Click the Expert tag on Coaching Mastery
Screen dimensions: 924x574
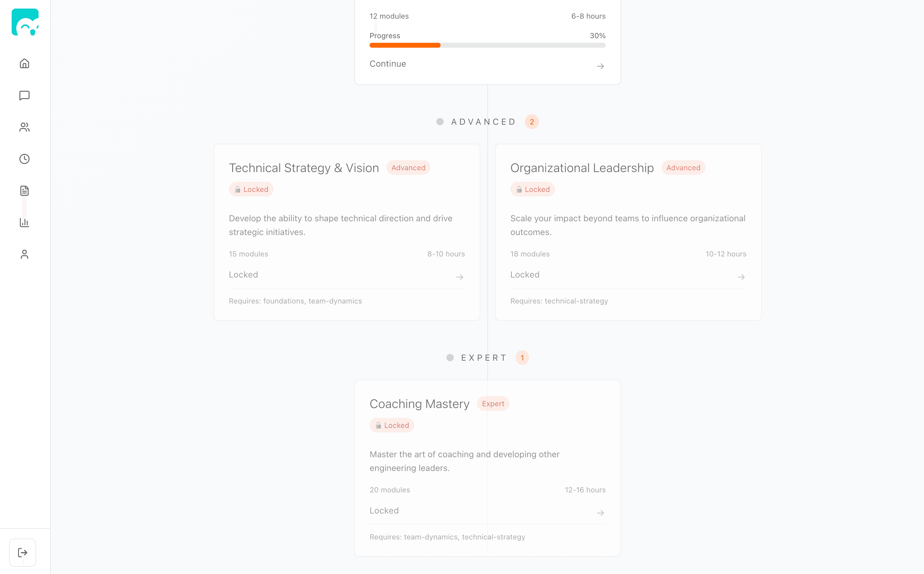click(493, 403)
